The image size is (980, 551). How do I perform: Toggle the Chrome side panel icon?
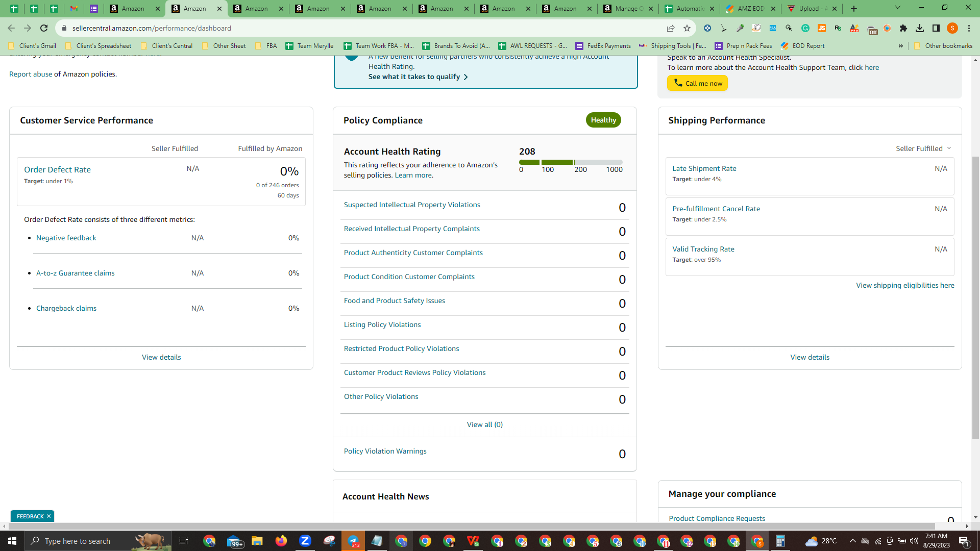pyautogui.click(x=936, y=28)
